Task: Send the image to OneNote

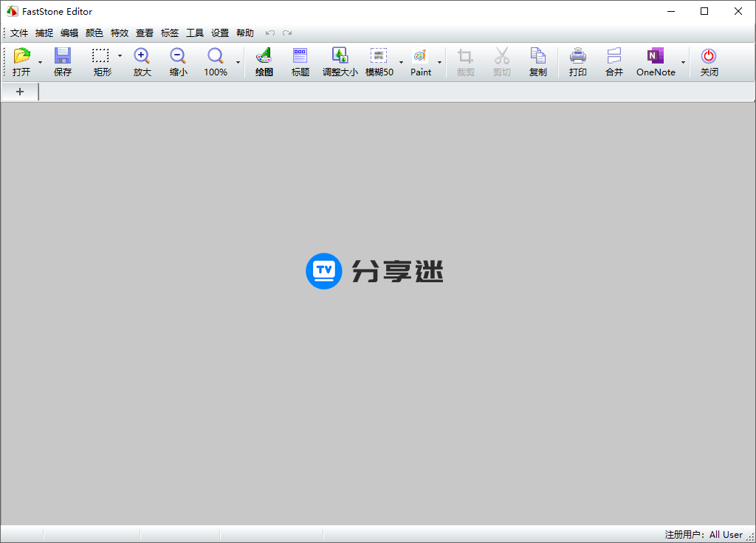Action: point(654,61)
